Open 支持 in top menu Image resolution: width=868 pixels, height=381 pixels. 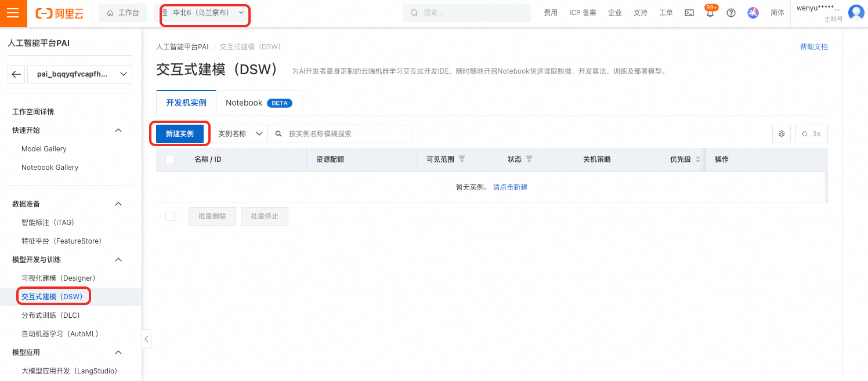[x=641, y=13]
